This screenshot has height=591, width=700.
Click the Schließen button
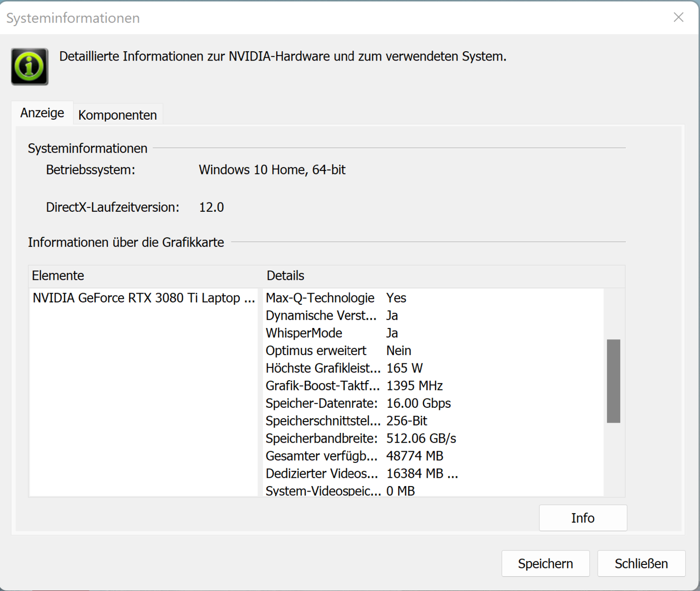coord(641,563)
